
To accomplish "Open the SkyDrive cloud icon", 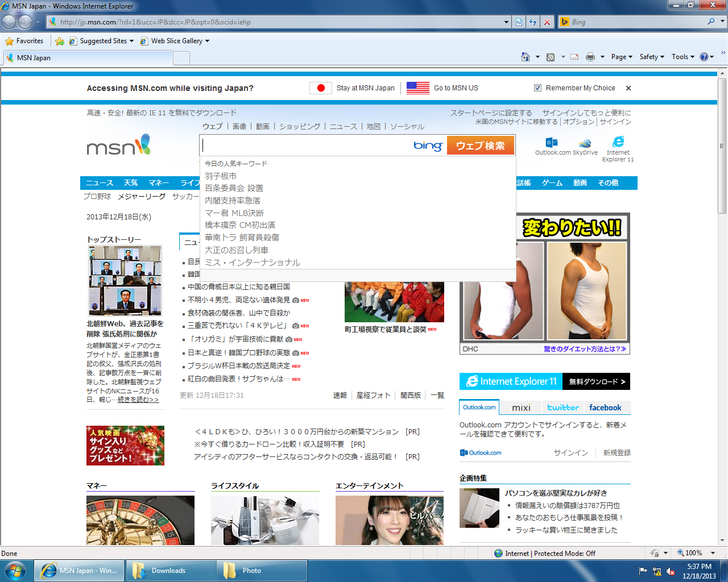I will click(585, 143).
